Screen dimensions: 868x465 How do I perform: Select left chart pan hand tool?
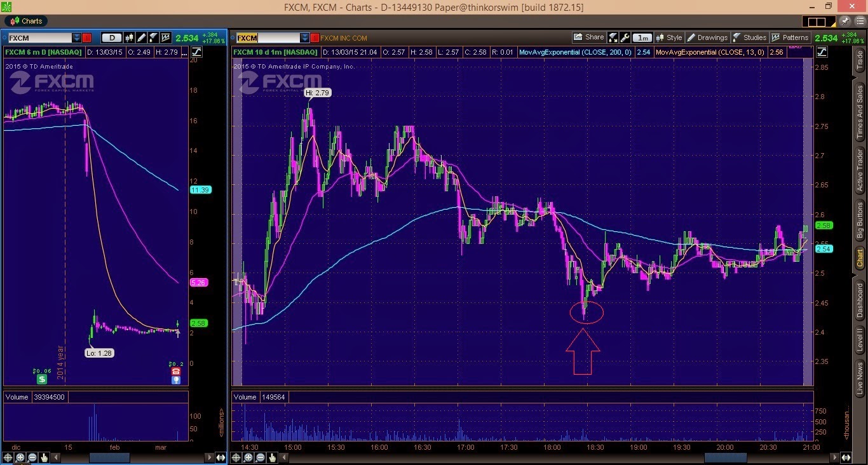[x=44, y=457]
